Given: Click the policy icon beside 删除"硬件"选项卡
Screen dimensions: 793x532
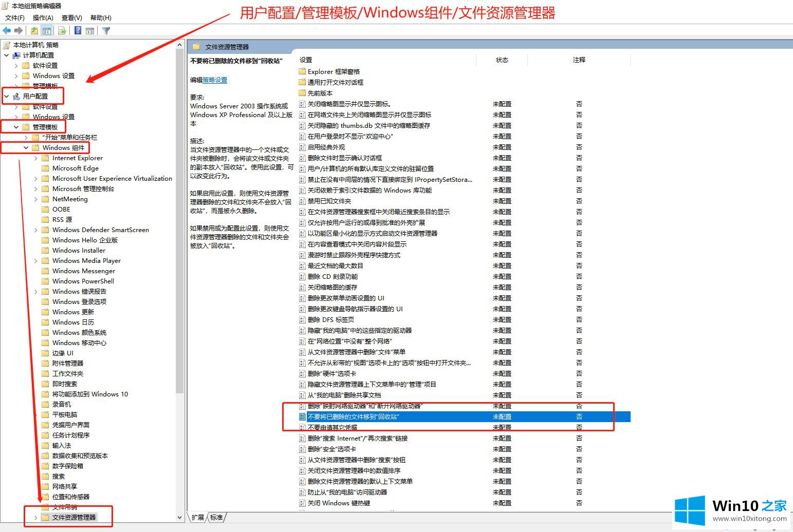Looking at the screenshot, I should 303,373.
